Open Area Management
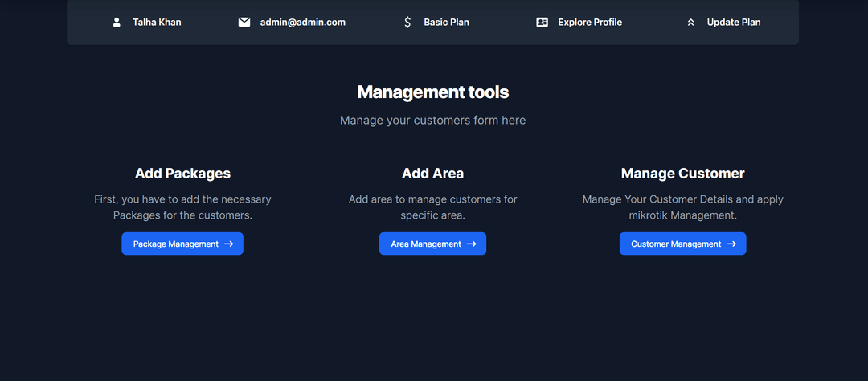This screenshot has width=868, height=381. (433, 244)
